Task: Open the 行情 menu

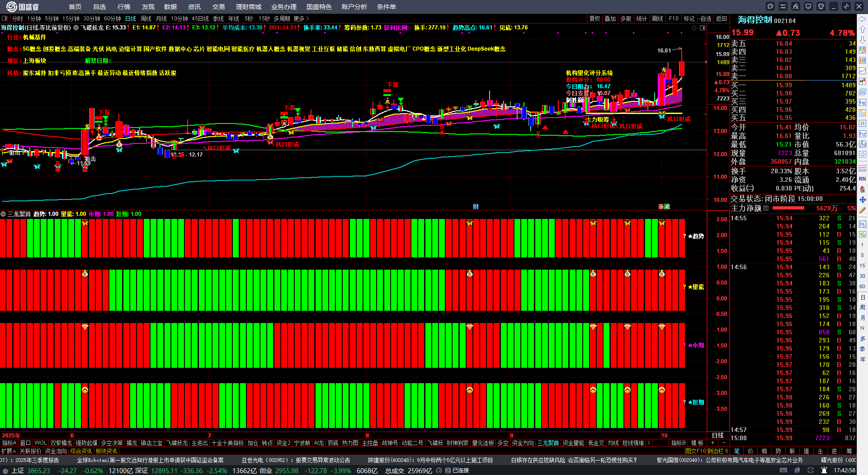Action: pyautogui.click(x=123, y=7)
